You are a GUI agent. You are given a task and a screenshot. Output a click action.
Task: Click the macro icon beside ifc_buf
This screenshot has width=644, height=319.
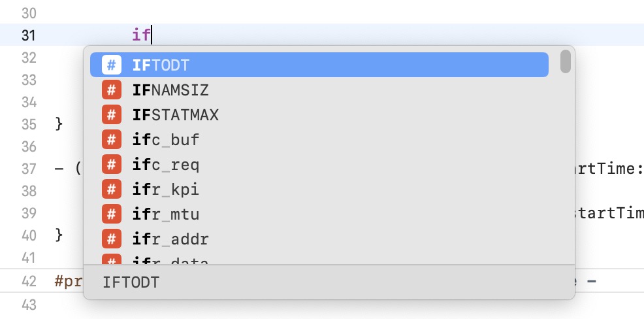pos(111,139)
